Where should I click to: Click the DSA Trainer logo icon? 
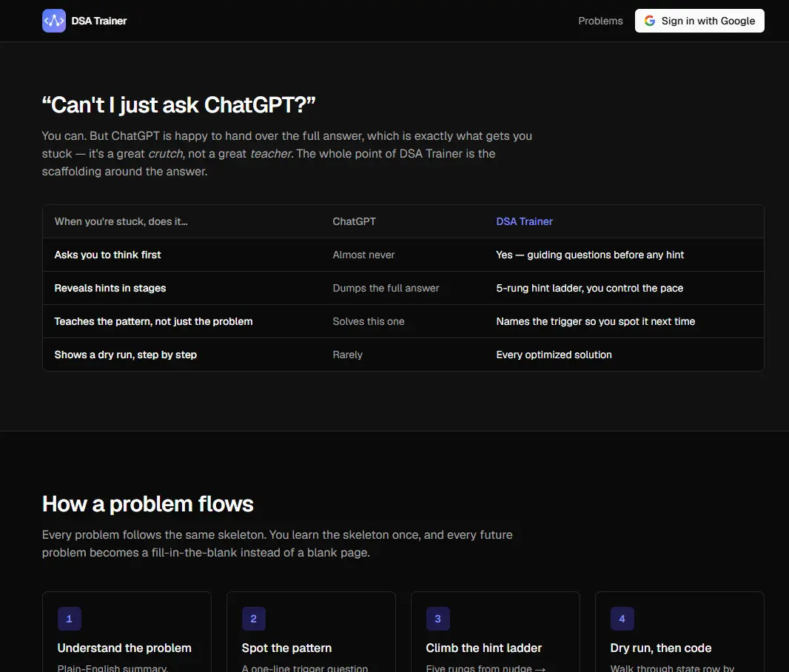54,21
